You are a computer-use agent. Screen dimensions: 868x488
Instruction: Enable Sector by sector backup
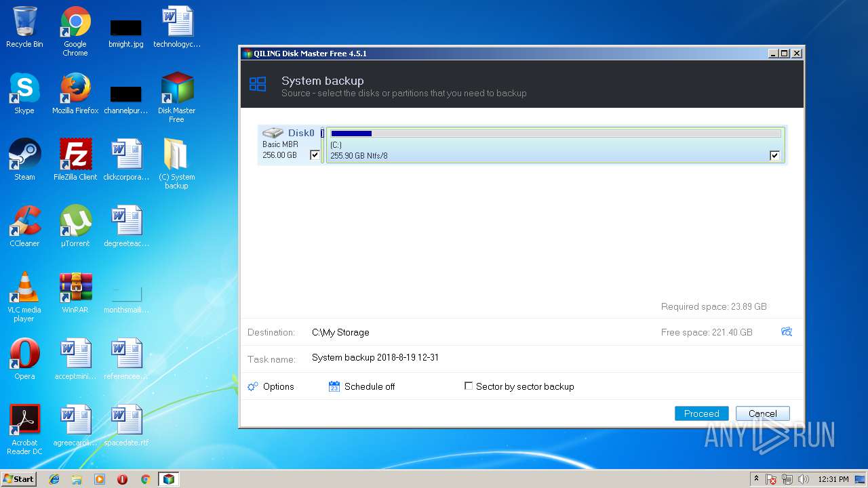469,386
